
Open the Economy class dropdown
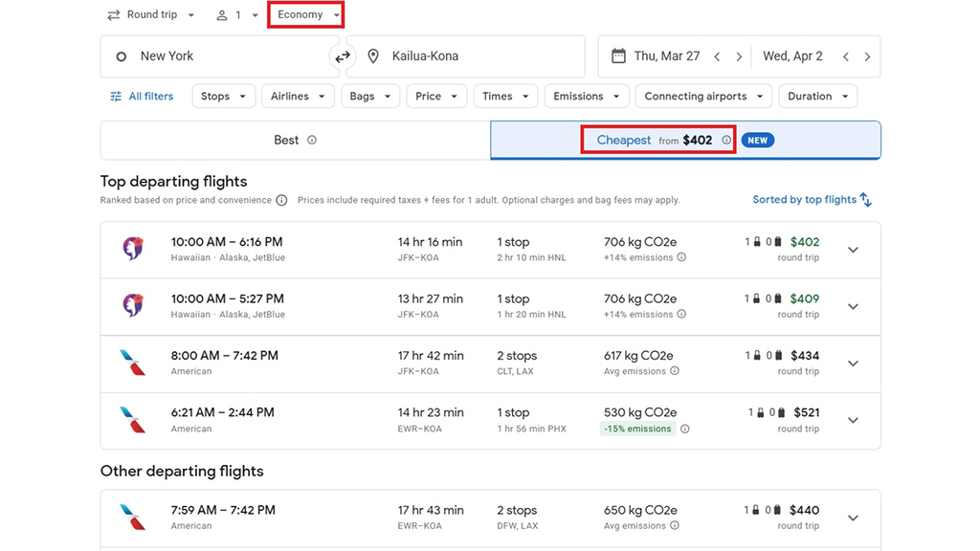tap(306, 15)
